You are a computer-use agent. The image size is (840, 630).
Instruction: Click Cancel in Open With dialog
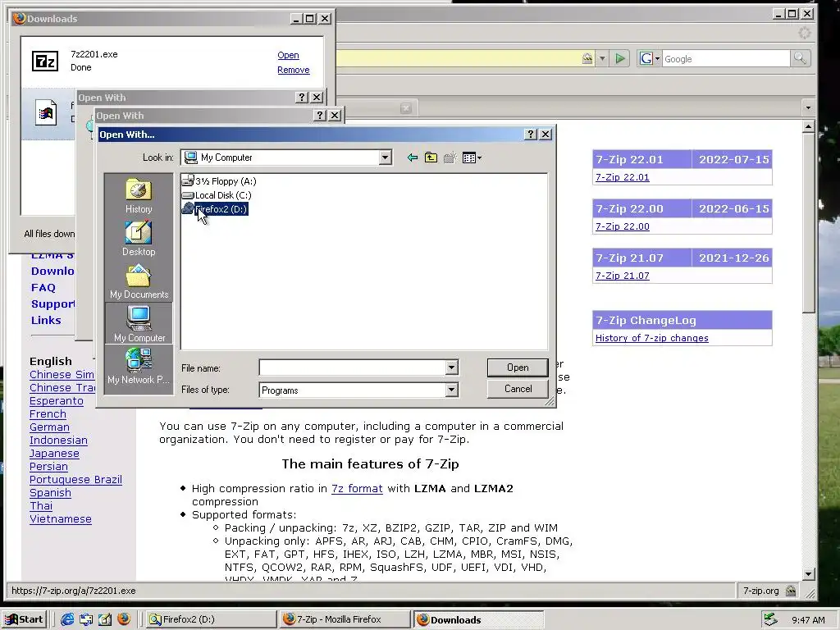point(518,389)
